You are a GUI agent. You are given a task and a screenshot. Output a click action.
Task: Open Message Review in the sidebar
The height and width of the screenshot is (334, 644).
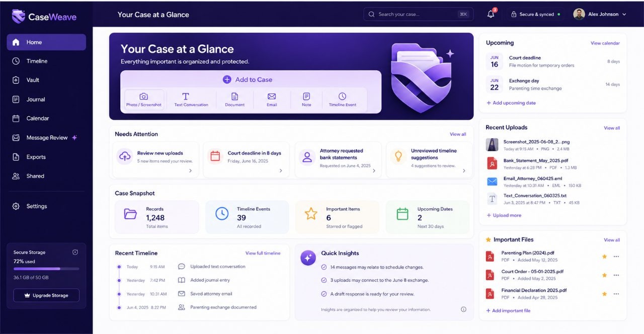[x=46, y=138]
